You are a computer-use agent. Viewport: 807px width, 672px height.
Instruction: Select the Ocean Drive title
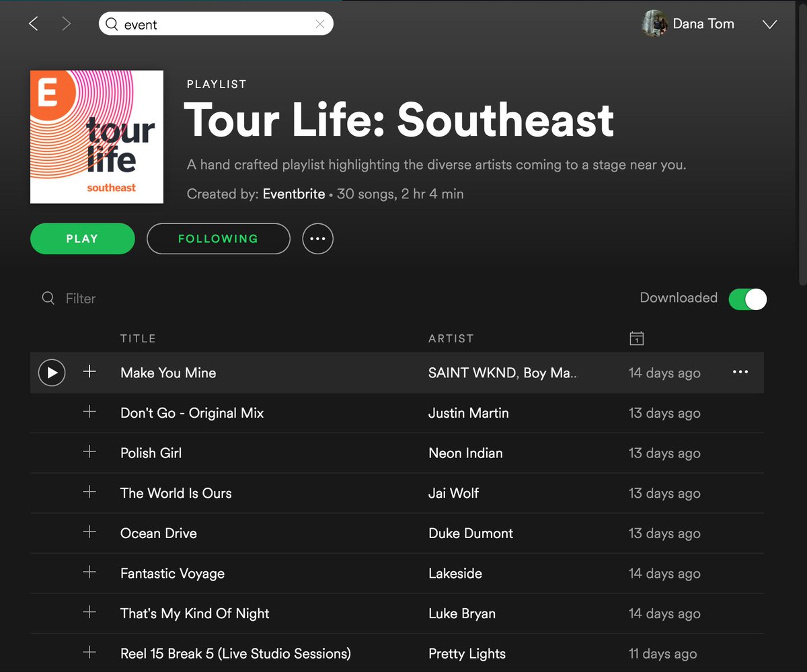159,533
